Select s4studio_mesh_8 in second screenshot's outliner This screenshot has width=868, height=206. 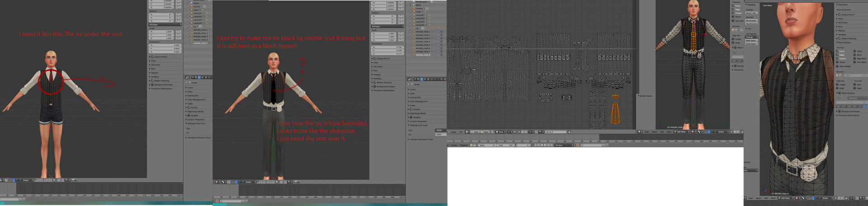click(x=424, y=55)
